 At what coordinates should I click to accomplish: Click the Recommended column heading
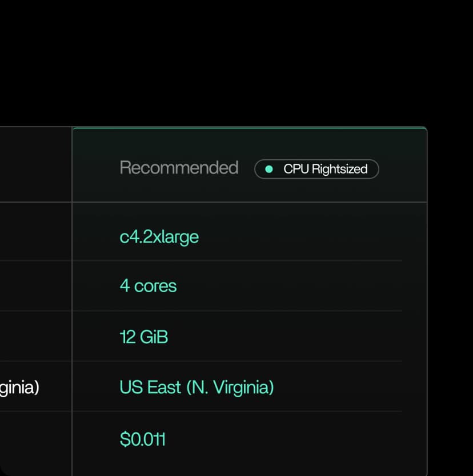(x=179, y=168)
